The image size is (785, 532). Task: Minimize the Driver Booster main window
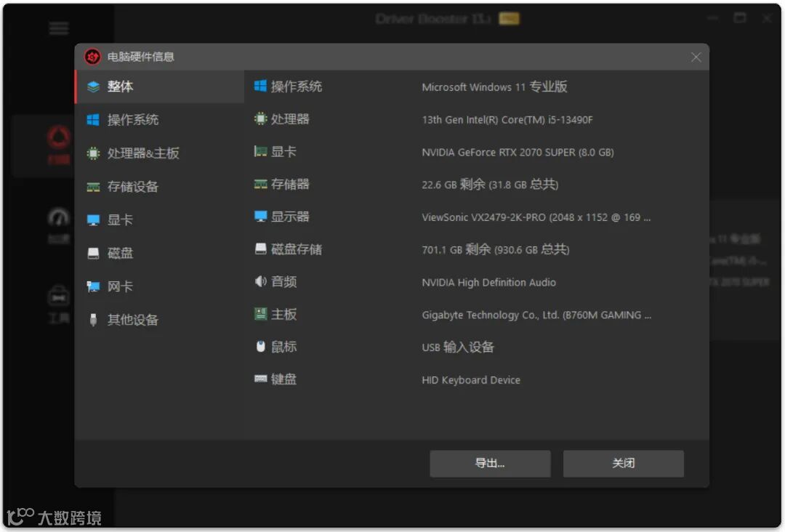[713, 18]
